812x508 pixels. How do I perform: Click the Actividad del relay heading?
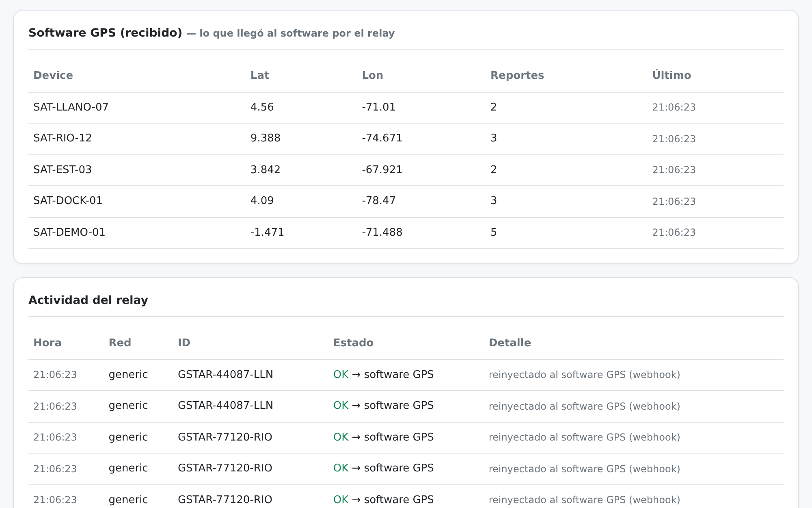point(88,300)
